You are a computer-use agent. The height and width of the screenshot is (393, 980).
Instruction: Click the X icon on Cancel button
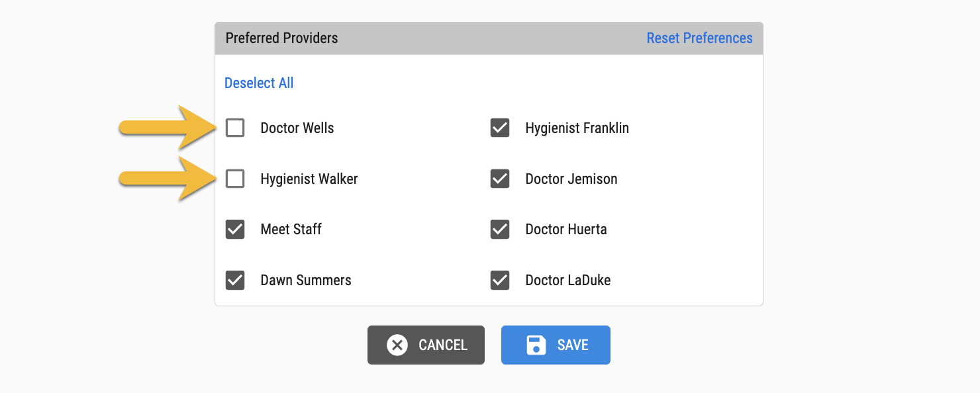(x=397, y=345)
